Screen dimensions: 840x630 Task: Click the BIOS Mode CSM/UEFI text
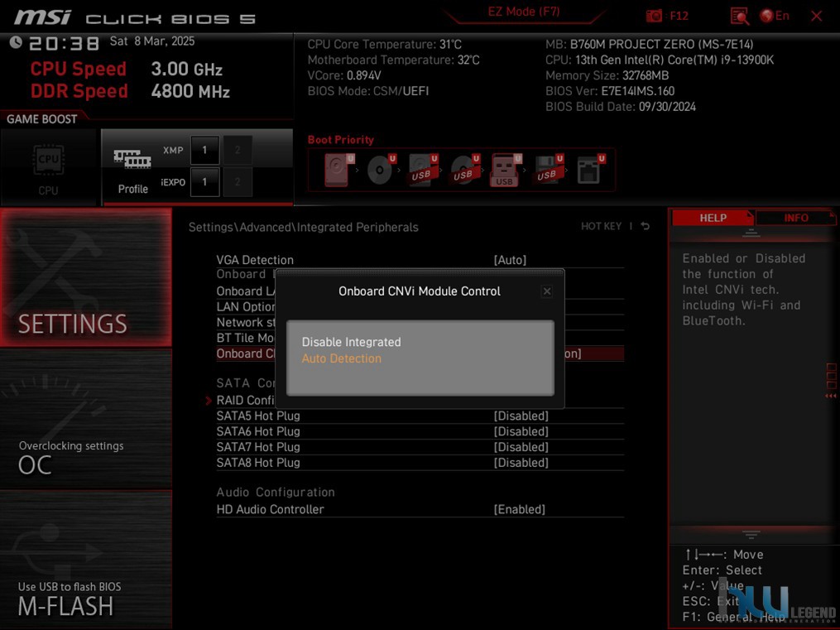pyautogui.click(x=368, y=91)
